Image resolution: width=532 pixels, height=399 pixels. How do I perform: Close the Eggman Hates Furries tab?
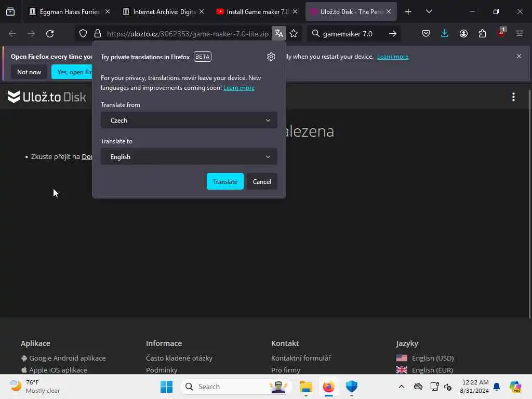click(108, 11)
